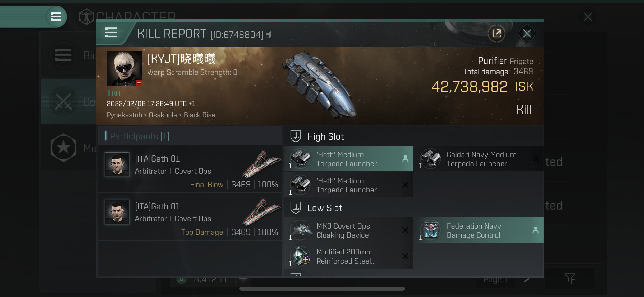Click the Pynekastoh system location link
This screenshot has width=644, height=297.
tap(125, 115)
